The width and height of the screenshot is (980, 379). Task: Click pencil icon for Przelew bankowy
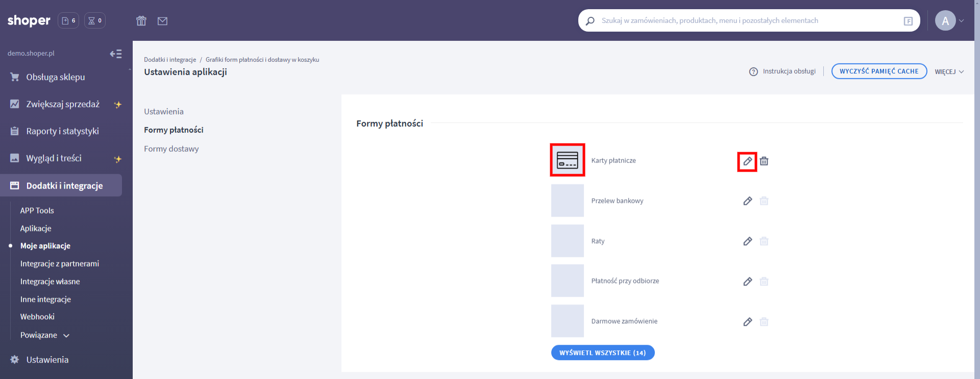pyautogui.click(x=747, y=201)
